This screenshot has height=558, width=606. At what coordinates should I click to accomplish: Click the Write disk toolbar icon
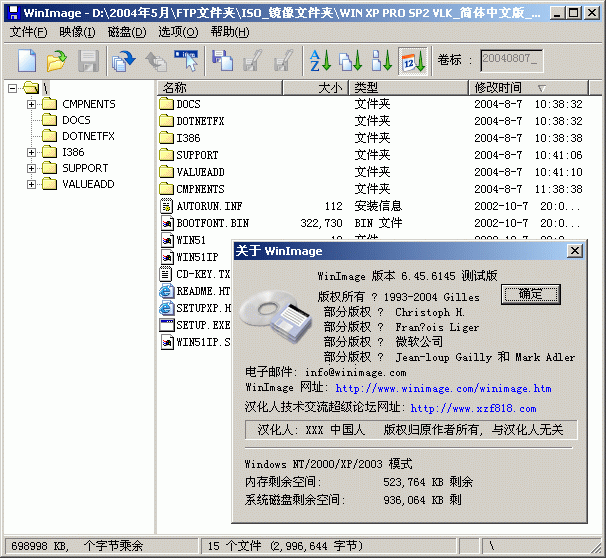point(156,61)
